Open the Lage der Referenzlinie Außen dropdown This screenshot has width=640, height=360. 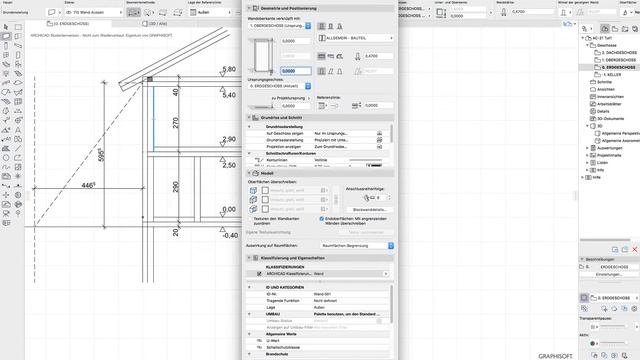click(211, 12)
